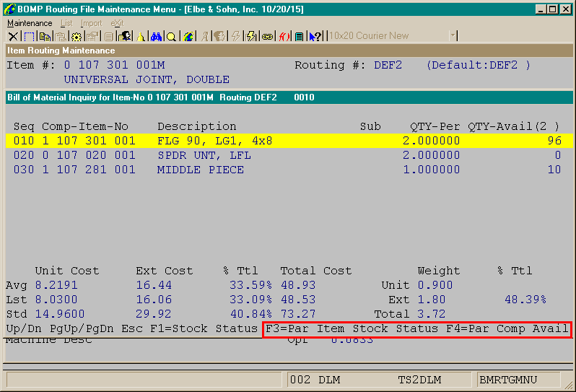Click the Avg unit cost 8.2191
This screenshot has height=392, width=576.
tap(56, 285)
